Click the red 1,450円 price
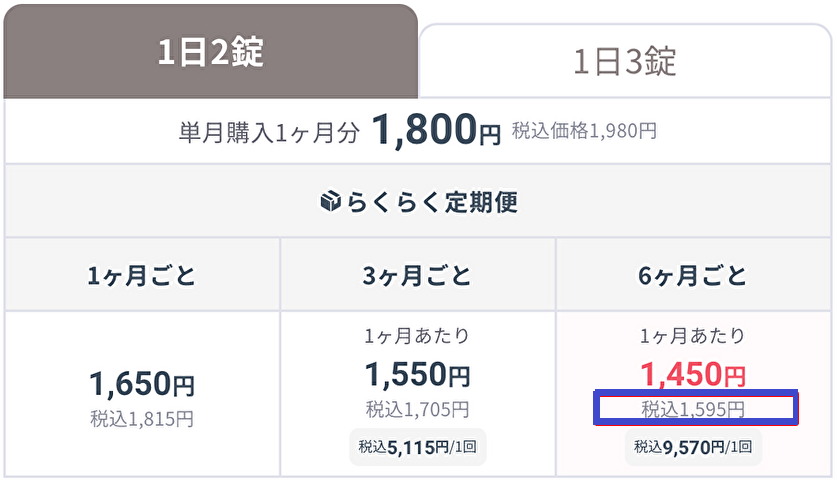The image size is (837, 481). 693,374
